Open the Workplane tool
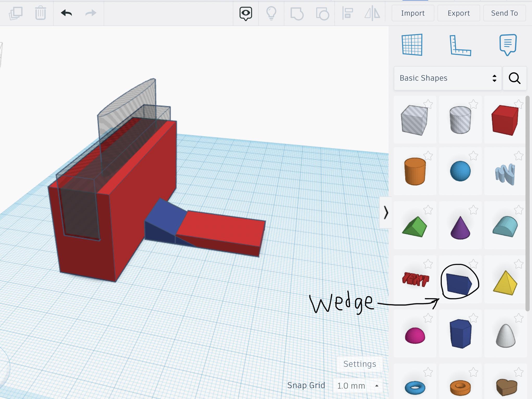 [412, 45]
